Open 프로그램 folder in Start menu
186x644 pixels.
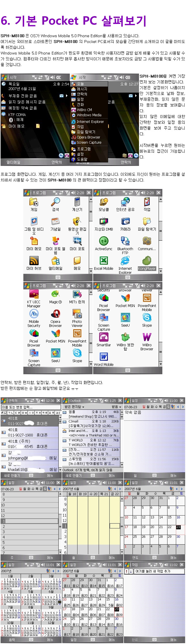[89, 149]
